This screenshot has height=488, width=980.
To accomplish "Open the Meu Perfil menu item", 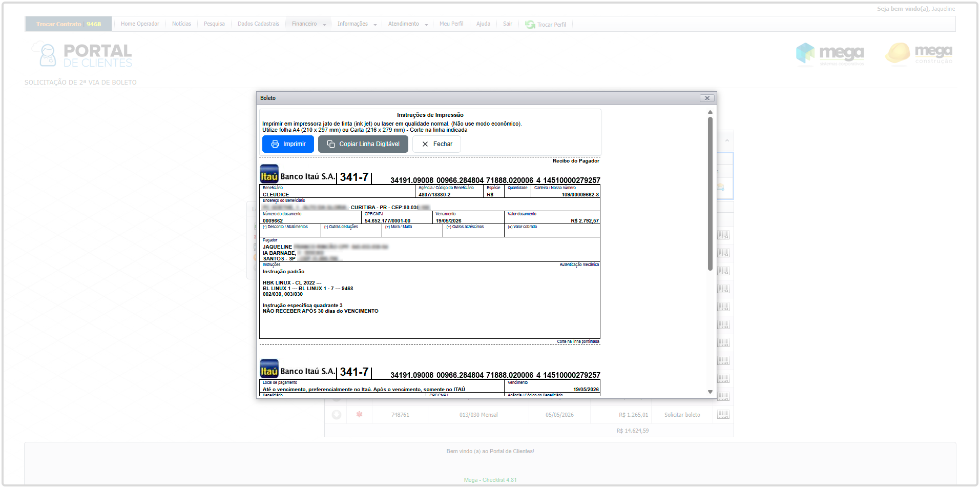I will point(451,24).
